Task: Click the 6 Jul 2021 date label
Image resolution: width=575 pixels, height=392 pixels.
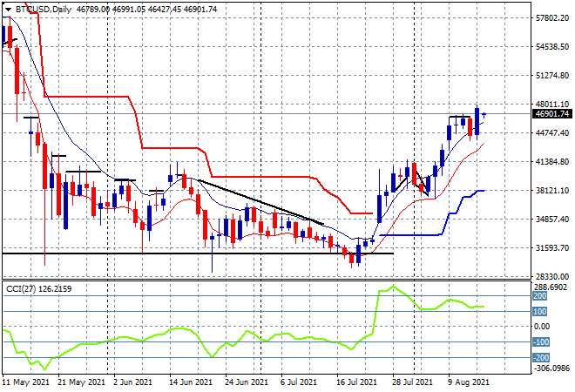Action: tap(298, 382)
